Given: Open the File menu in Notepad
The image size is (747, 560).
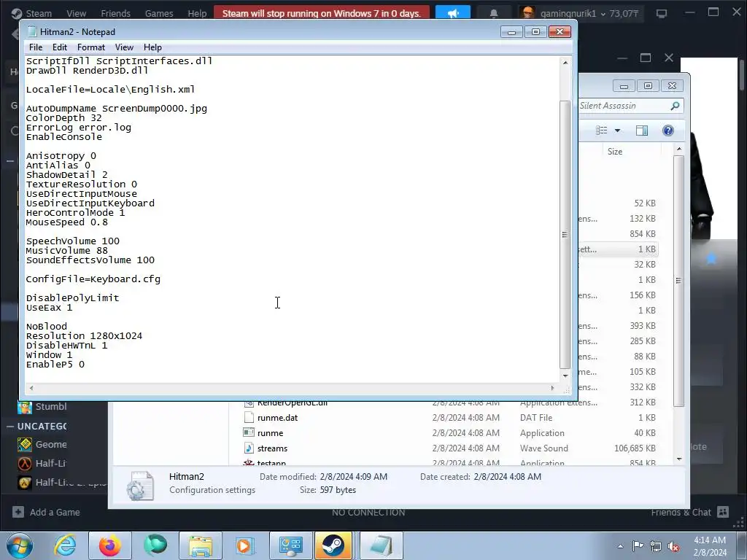Looking at the screenshot, I should pos(35,47).
